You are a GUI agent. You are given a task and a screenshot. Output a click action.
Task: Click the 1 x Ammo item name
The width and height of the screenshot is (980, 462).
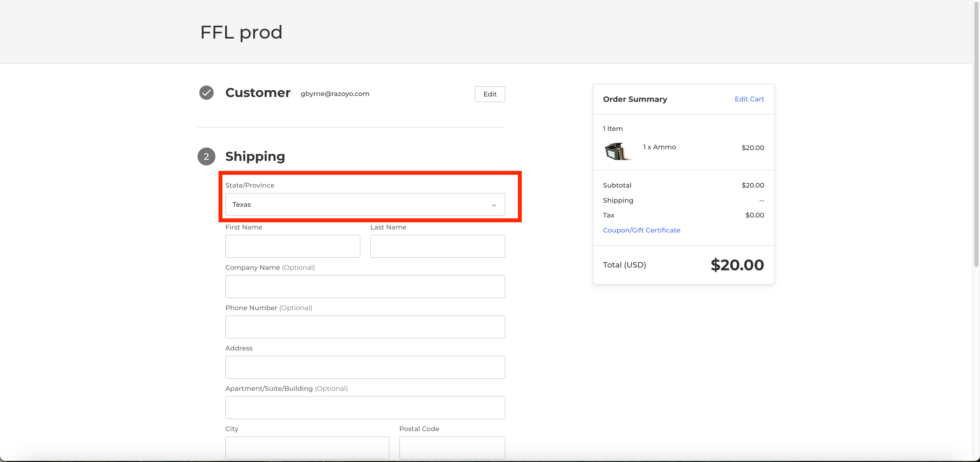tap(659, 147)
